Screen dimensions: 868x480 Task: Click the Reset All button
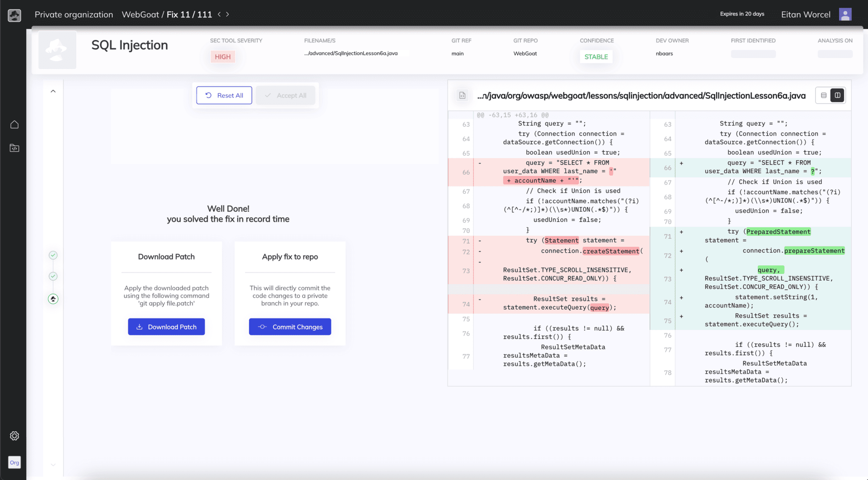[x=224, y=95]
